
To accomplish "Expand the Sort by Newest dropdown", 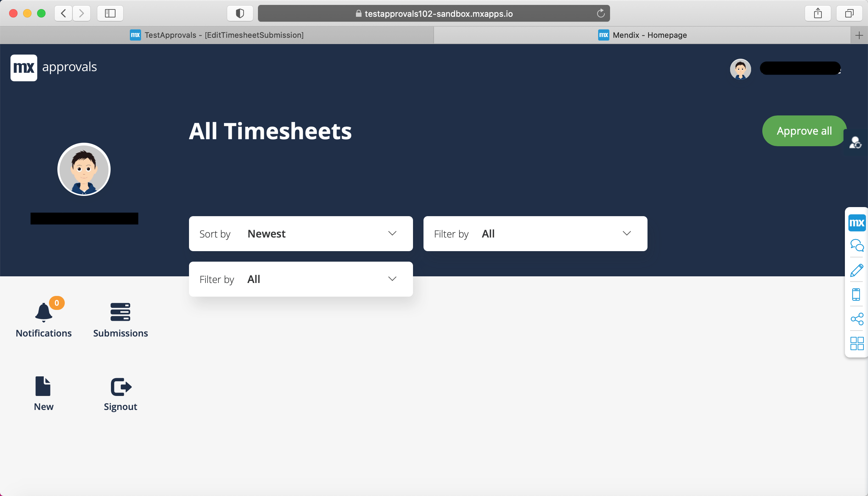I will (301, 234).
